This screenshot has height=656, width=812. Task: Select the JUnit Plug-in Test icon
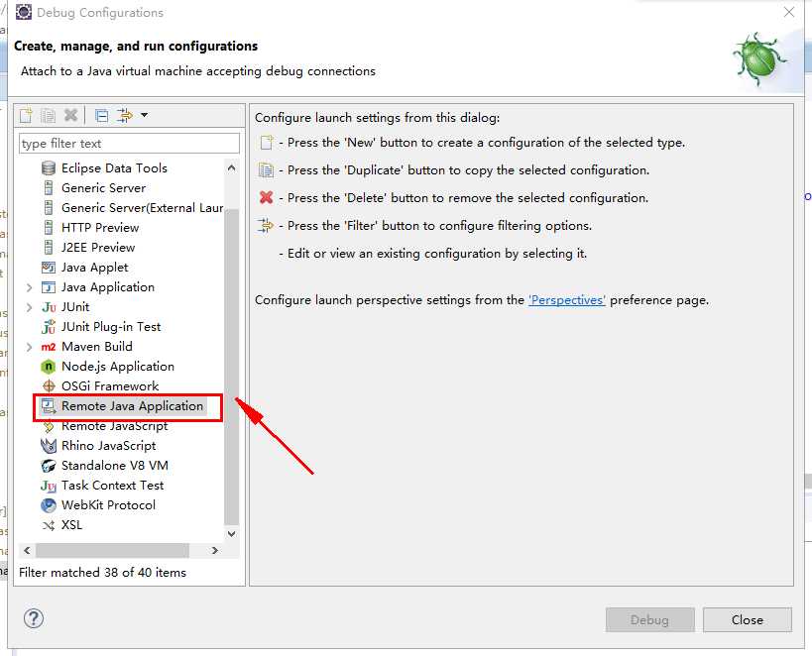(x=49, y=327)
